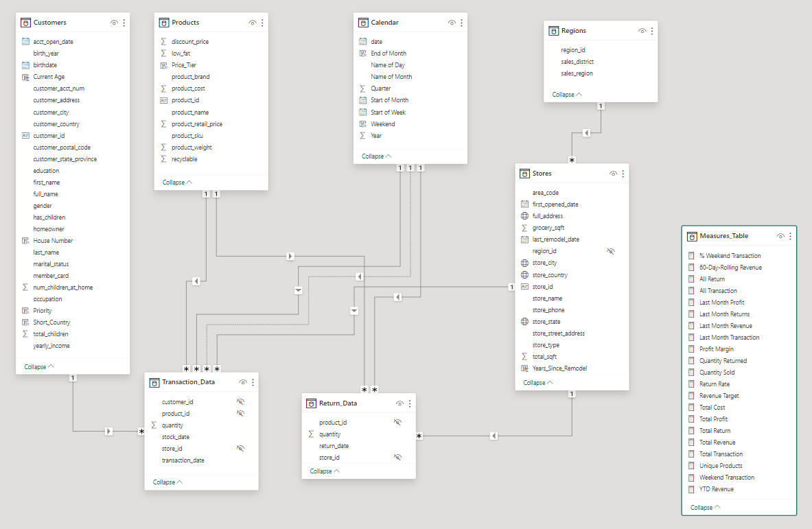This screenshot has height=529, width=812.
Task: Open the Products table more options menu
Action: (x=262, y=23)
